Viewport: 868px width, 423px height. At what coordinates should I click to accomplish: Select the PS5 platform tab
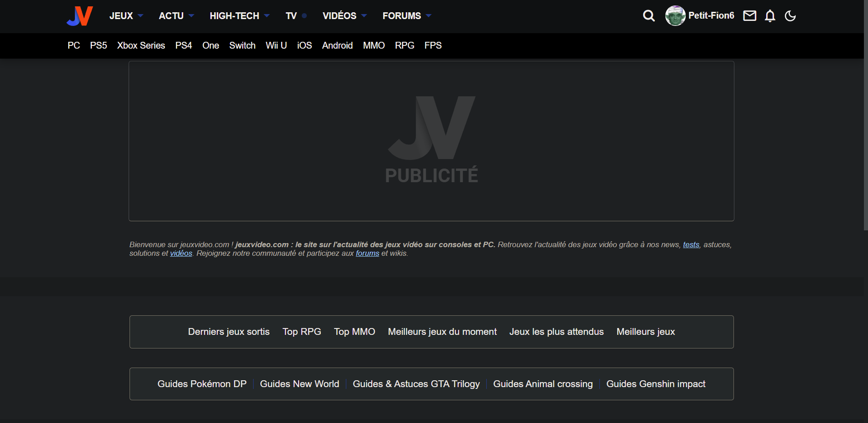[x=98, y=45]
